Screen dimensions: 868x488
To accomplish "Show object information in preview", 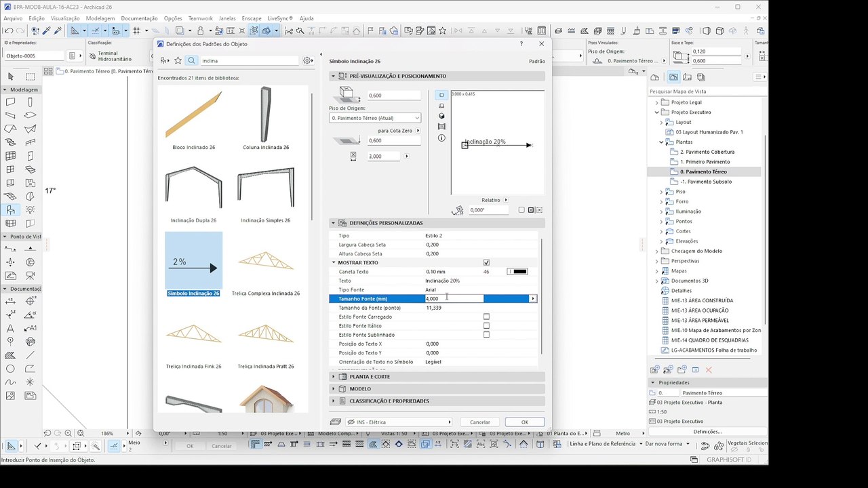I will point(441,138).
